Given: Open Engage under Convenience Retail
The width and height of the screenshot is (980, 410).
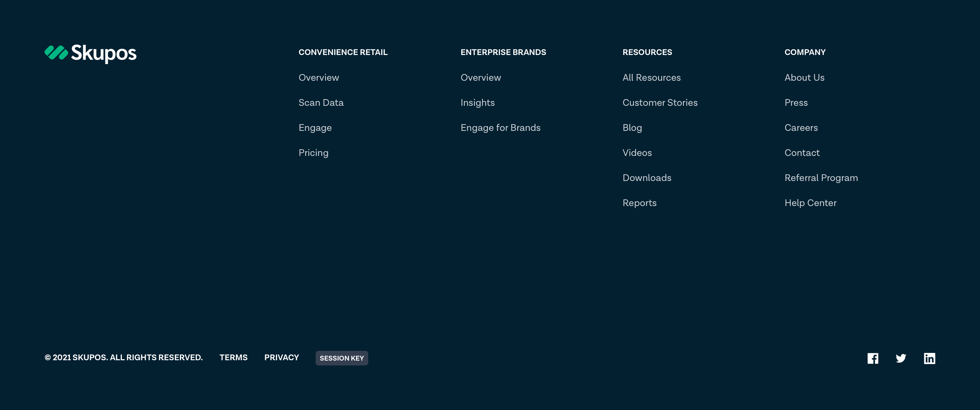Looking at the screenshot, I should tap(315, 127).
